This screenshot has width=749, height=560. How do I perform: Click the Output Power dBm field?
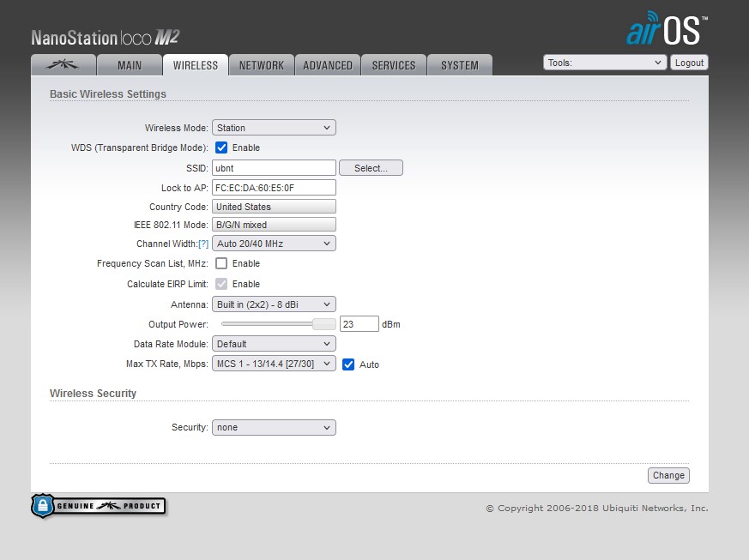[359, 323]
